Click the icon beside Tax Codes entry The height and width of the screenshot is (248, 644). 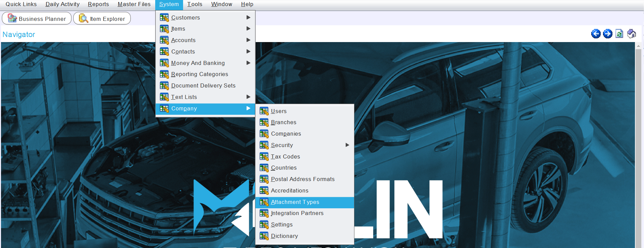[264, 156]
